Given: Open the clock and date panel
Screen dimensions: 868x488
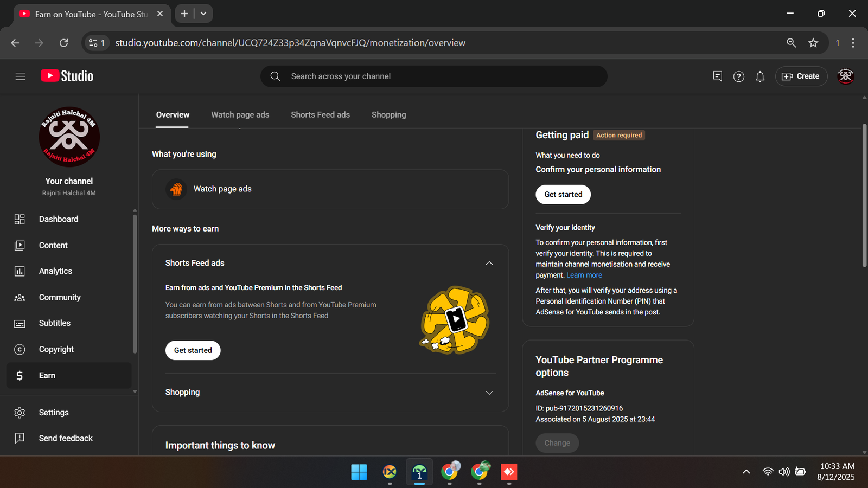Looking at the screenshot, I should (x=836, y=472).
